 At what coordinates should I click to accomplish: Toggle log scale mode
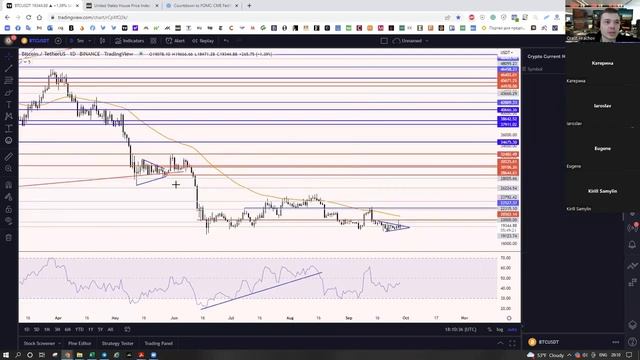(500, 329)
